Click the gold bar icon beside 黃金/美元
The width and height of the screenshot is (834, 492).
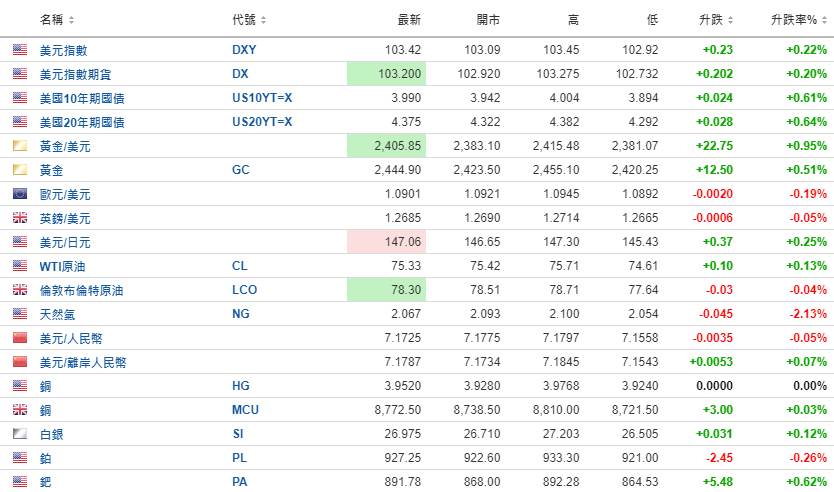(x=20, y=146)
